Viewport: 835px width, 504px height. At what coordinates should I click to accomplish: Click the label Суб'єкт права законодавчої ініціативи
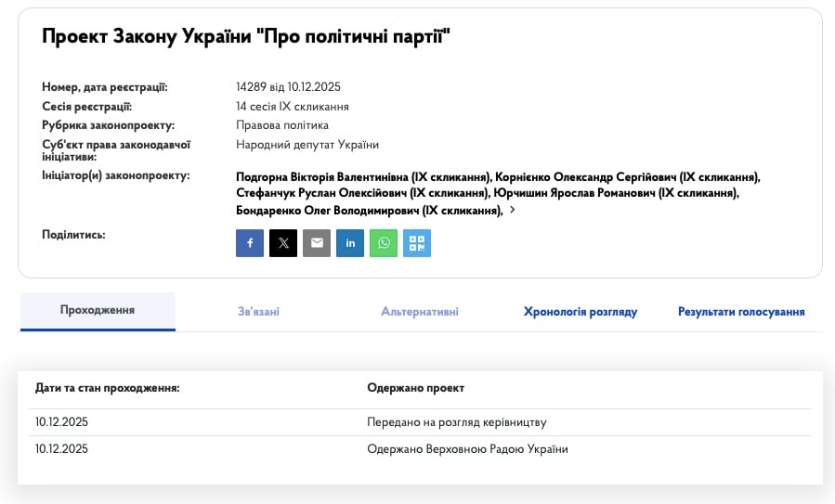point(116,150)
